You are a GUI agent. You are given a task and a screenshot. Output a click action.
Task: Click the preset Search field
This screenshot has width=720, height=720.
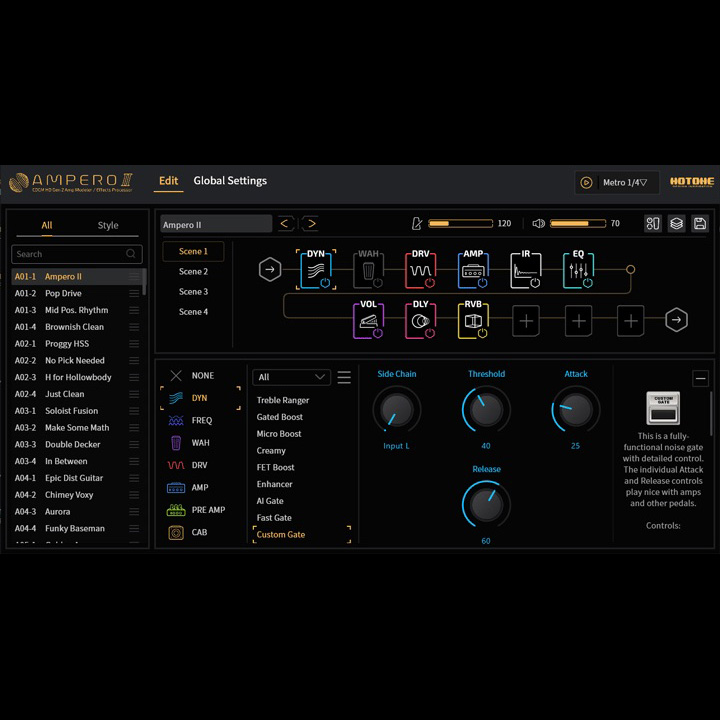[70, 254]
